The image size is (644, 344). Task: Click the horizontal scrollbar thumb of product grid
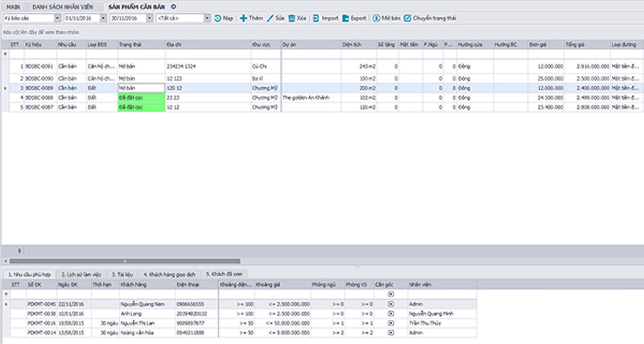[x=125, y=261]
